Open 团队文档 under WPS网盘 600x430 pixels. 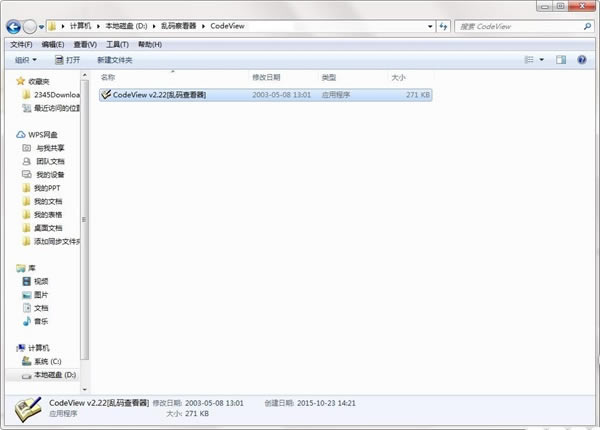43,161
